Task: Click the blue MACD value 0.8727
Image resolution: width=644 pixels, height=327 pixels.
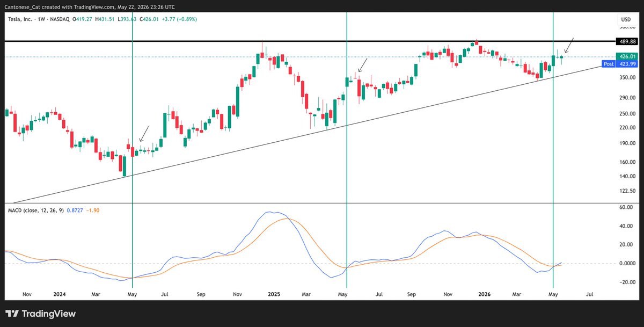Action: click(x=75, y=210)
